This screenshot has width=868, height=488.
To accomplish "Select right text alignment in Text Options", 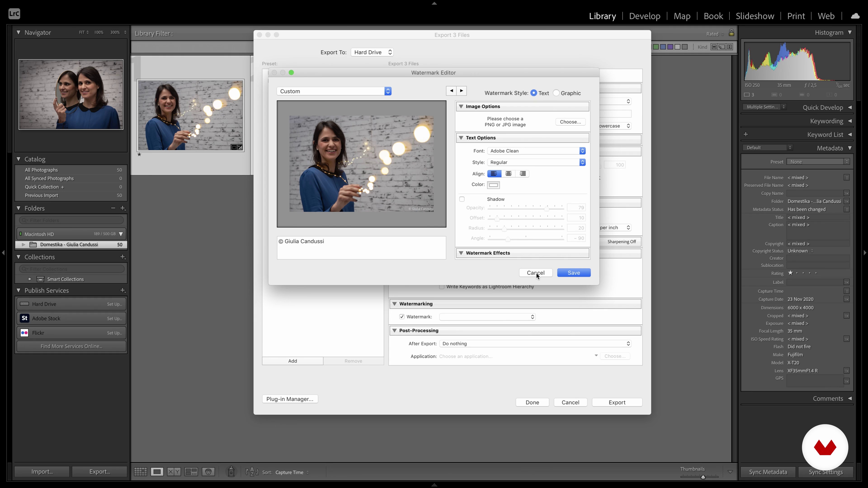I will [x=523, y=174].
